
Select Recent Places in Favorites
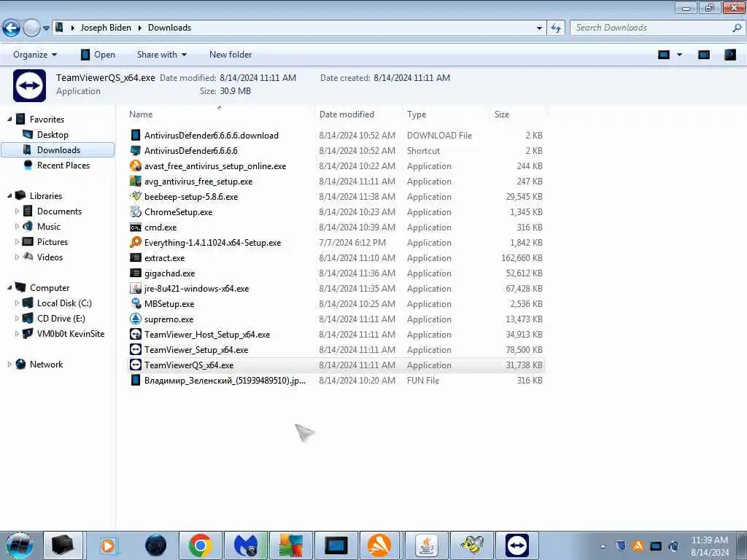63,166
